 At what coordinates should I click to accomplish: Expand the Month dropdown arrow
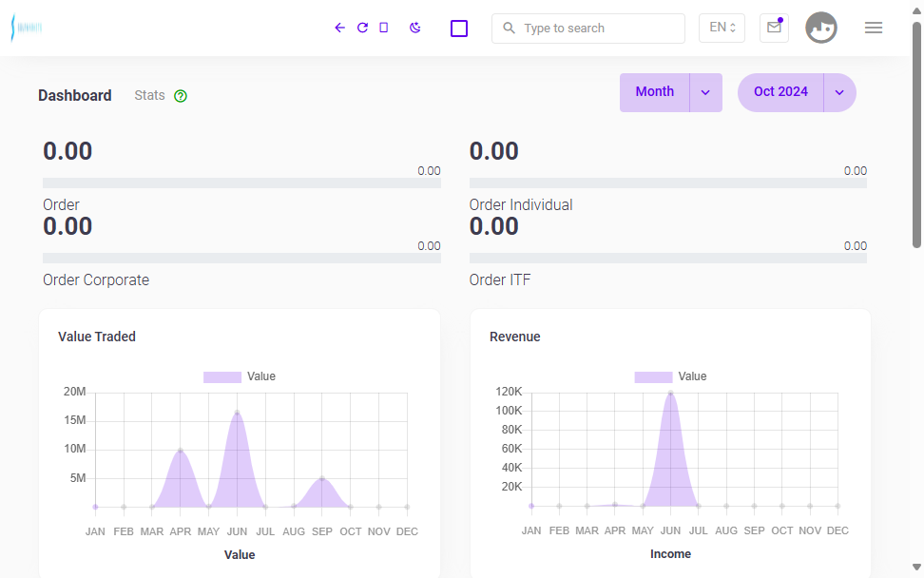point(705,92)
